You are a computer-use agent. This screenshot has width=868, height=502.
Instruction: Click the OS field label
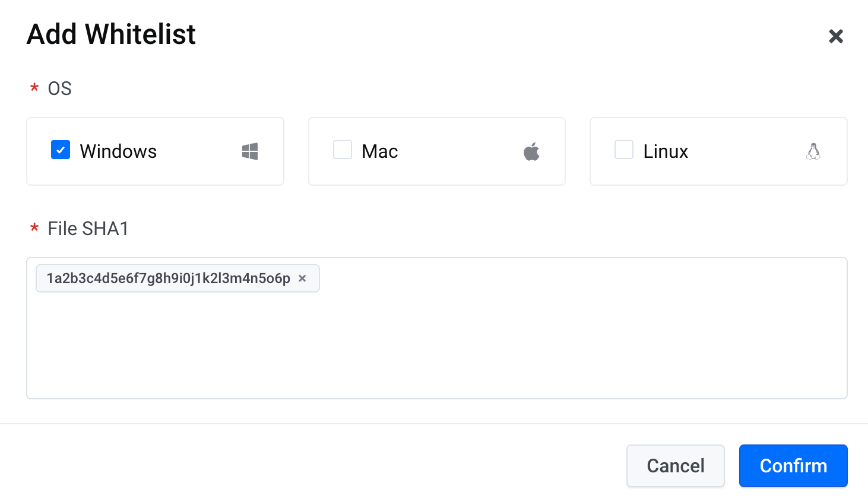59,88
